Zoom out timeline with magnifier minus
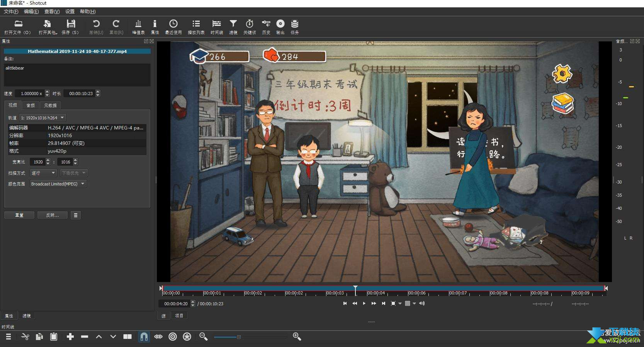This screenshot has height=347, width=644. [204, 337]
